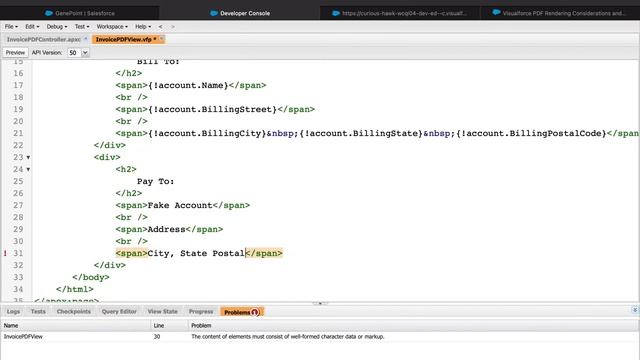Place cursor on Fake Account text
The width and height of the screenshot is (640, 360).
pos(180,205)
